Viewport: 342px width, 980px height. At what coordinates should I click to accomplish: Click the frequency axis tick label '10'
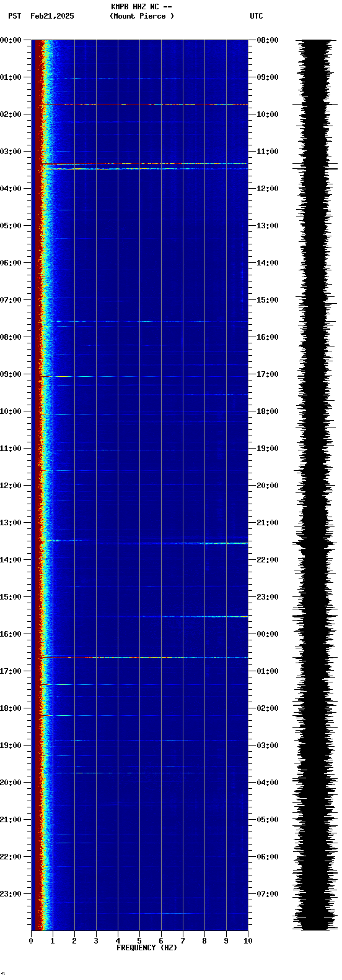click(248, 941)
